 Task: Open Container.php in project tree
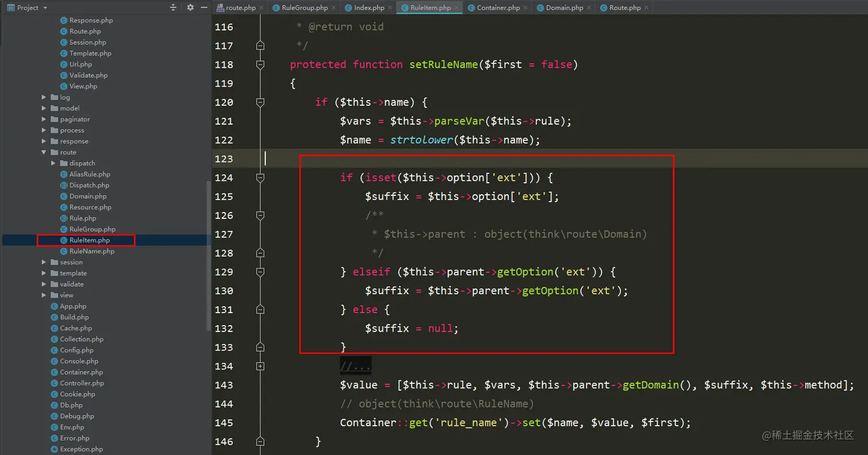(x=77, y=372)
